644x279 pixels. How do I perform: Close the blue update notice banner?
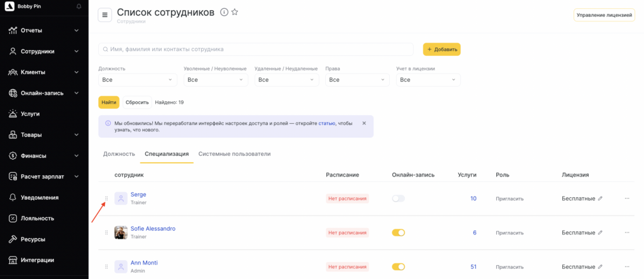[x=364, y=123]
